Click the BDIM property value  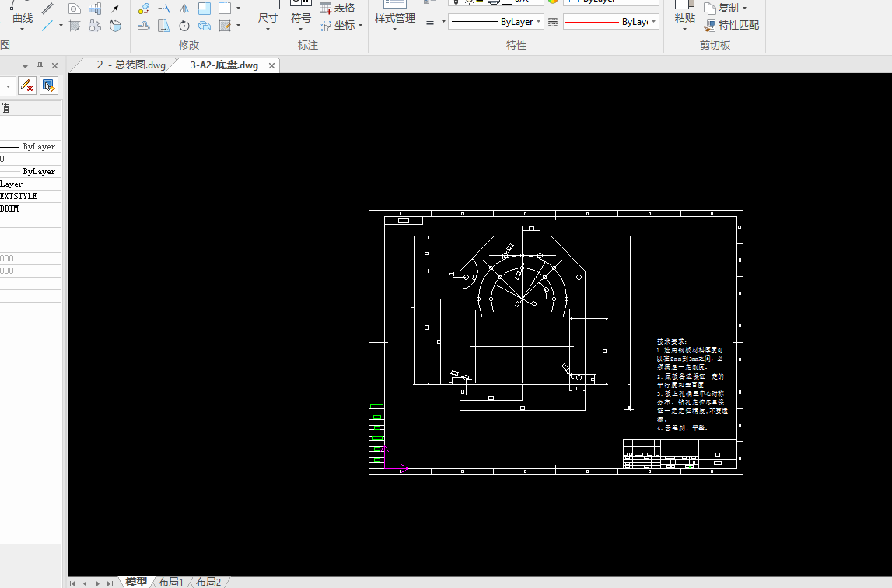[x=31, y=208]
